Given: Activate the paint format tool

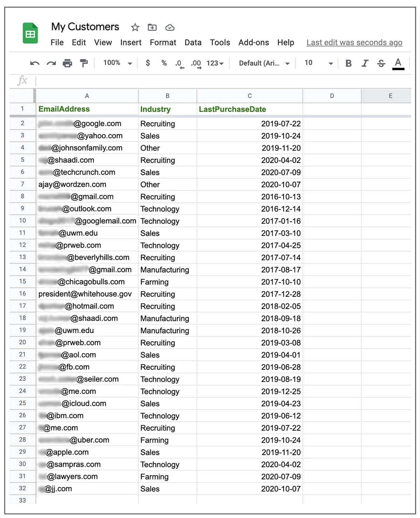Looking at the screenshot, I should click(84, 63).
